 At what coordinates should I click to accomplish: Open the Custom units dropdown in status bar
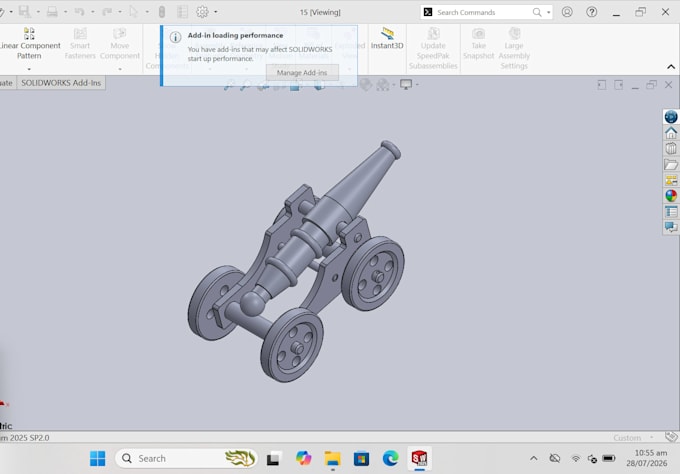click(x=633, y=438)
